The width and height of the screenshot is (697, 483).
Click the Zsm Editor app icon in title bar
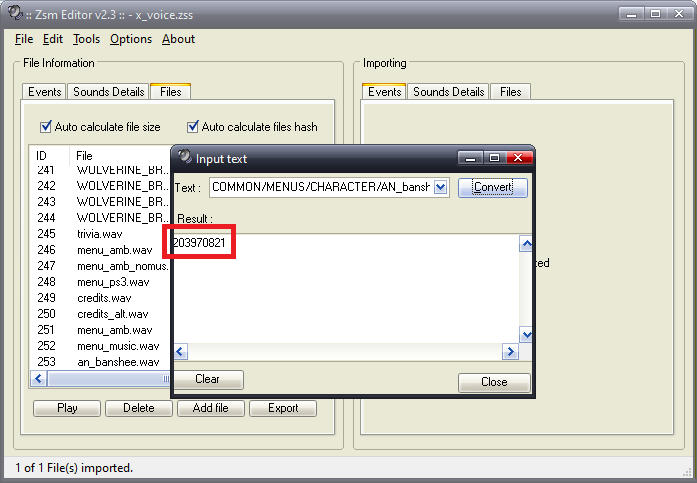(14, 13)
